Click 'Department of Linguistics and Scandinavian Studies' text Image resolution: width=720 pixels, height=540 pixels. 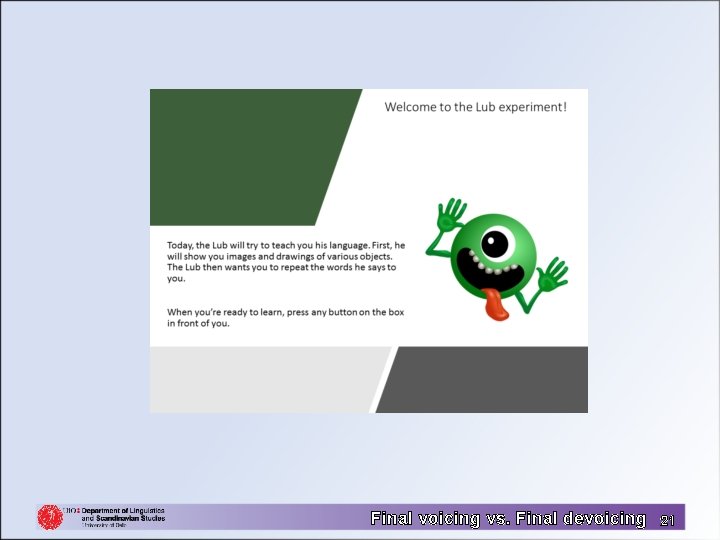tap(123, 514)
